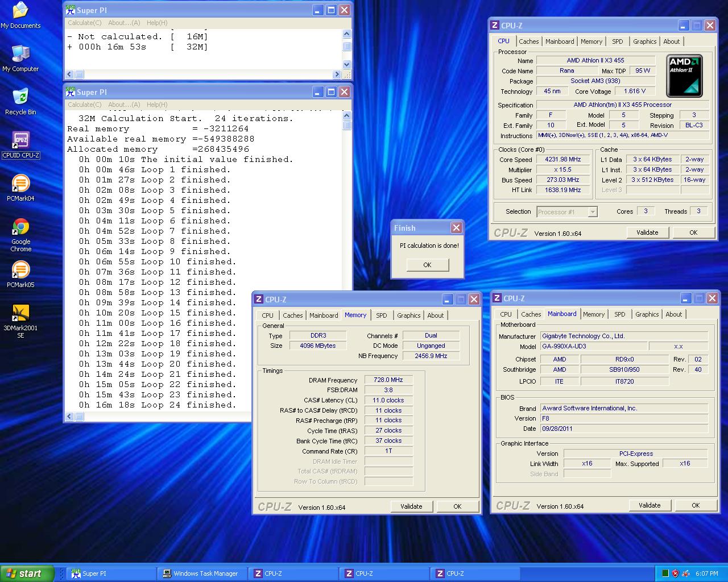Open the Graphics tab in the CPU window
The height and width of the screenshot is (582, 728).
(x=644, y=41)
